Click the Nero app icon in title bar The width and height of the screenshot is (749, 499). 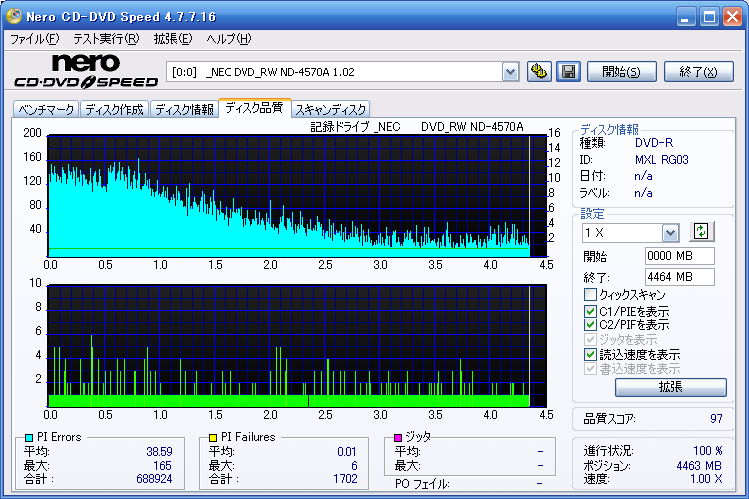click(13, 16)
